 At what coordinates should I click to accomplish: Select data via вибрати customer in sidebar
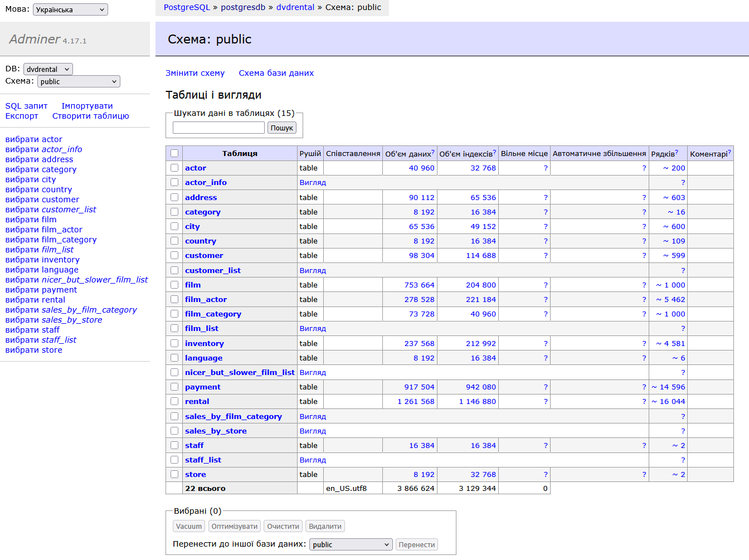pyautogui.click(x=42, y=199)
